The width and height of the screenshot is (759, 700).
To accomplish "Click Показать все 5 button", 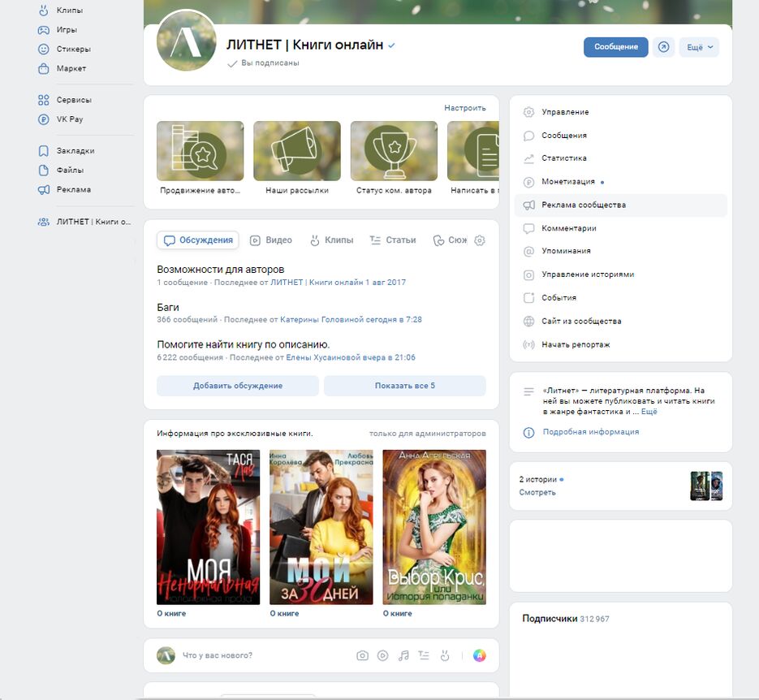I will 405,386.
